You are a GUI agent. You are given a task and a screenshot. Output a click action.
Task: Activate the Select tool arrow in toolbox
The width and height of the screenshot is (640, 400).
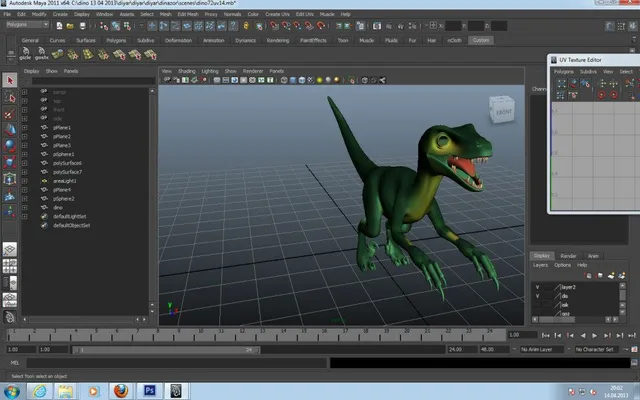tap(9, 80)
